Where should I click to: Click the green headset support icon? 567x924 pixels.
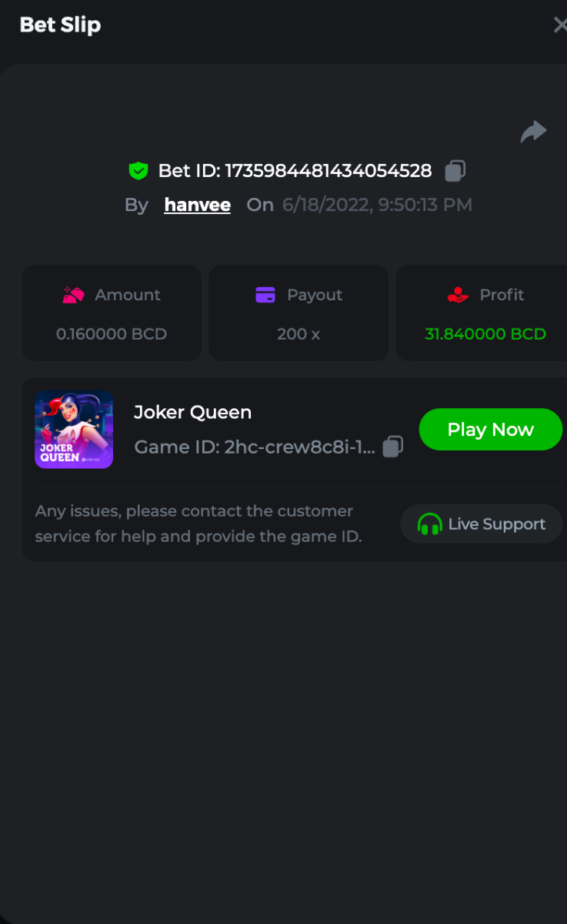click(x=429, y=524)
